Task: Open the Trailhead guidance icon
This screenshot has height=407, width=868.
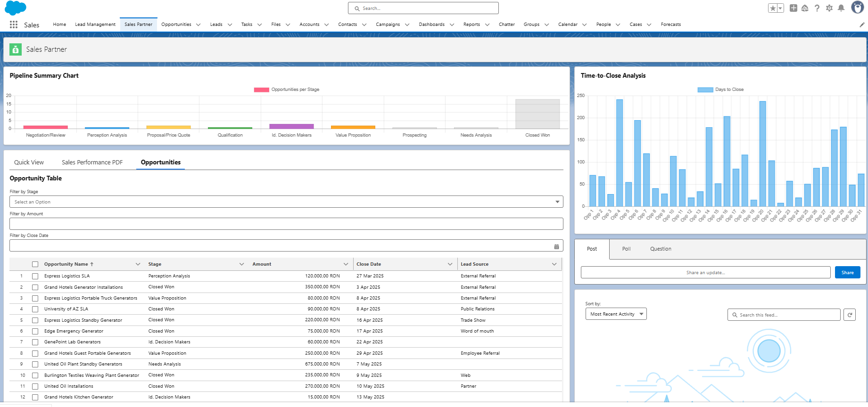Action: 805,8
